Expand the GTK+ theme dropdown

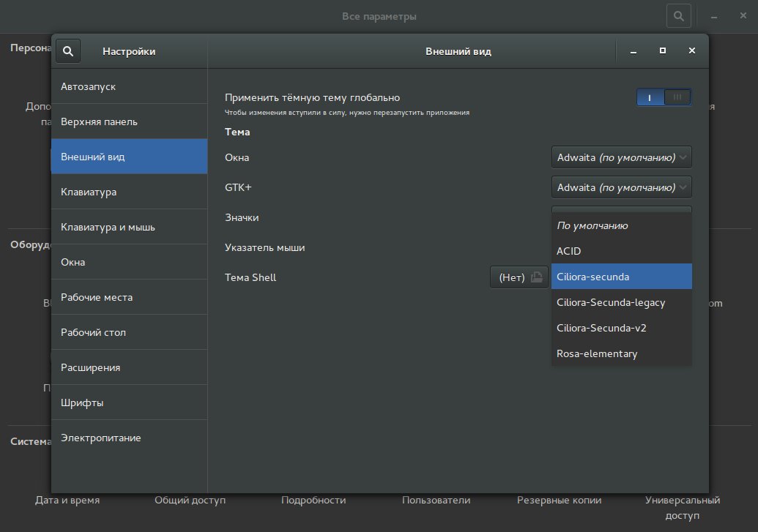pos(621,187)
